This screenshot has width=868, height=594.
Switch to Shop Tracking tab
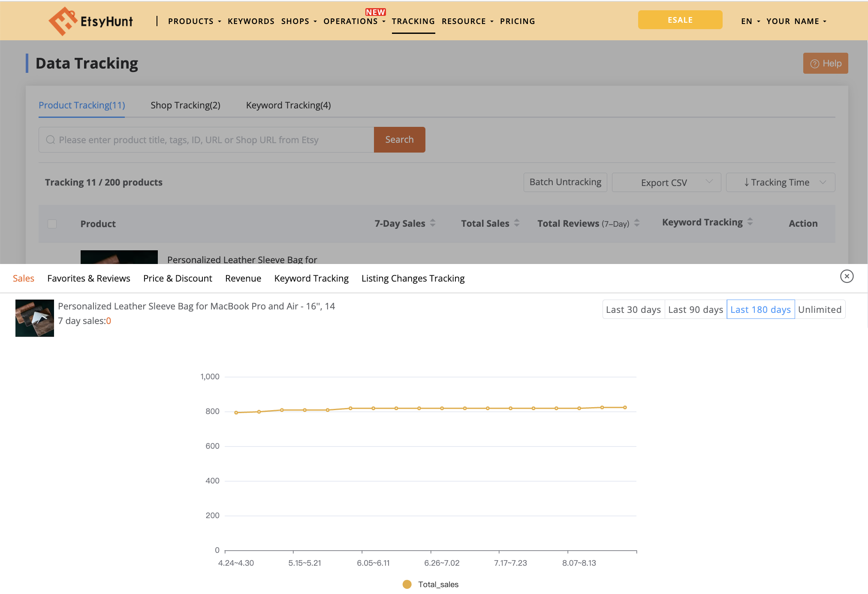185,105
